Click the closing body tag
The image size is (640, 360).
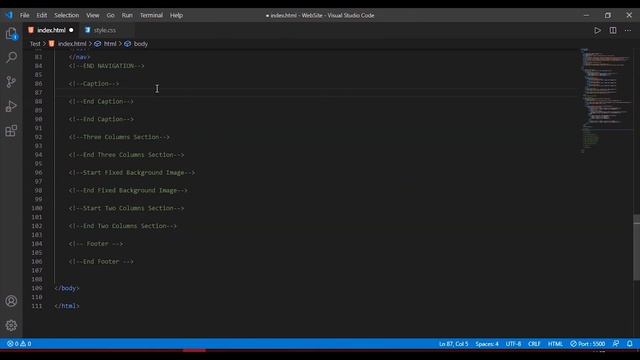click(67, 288)
